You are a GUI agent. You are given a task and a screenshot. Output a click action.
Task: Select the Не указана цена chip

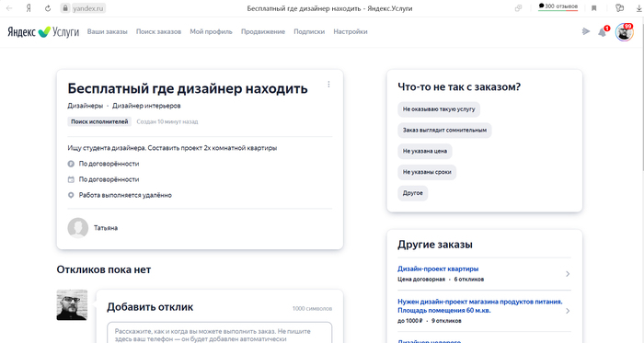point(425,151)
